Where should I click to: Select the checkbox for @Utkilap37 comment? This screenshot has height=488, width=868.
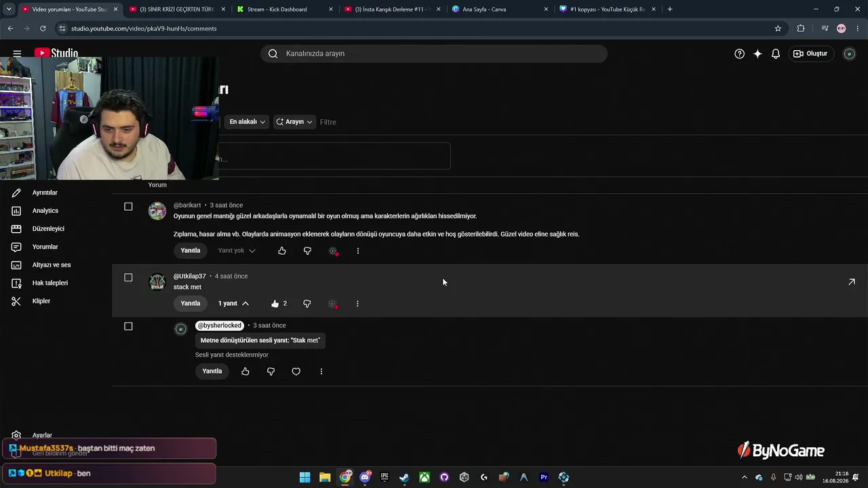128,277
